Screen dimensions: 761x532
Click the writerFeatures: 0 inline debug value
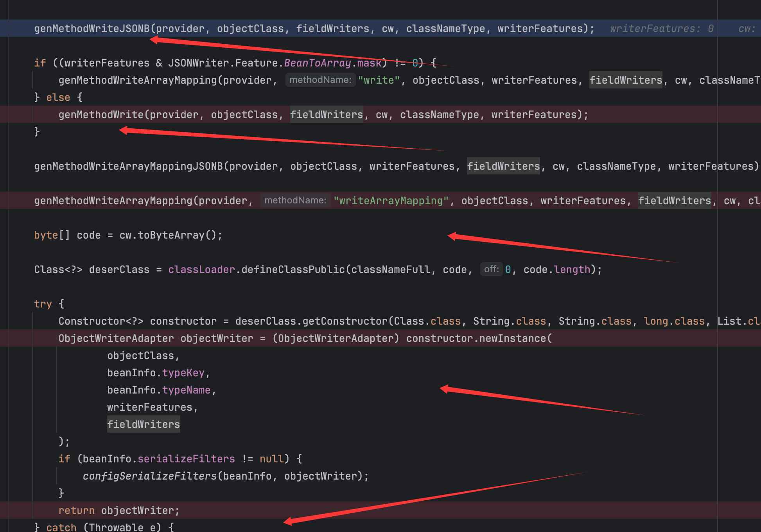(x=661, y=29)
